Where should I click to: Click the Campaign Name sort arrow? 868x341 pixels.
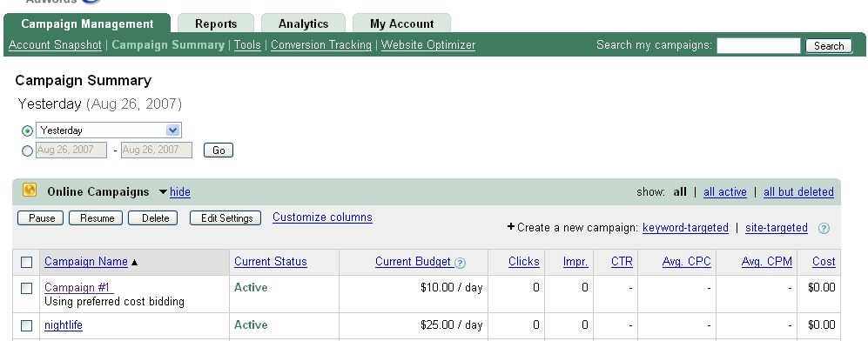pos(134,263)
